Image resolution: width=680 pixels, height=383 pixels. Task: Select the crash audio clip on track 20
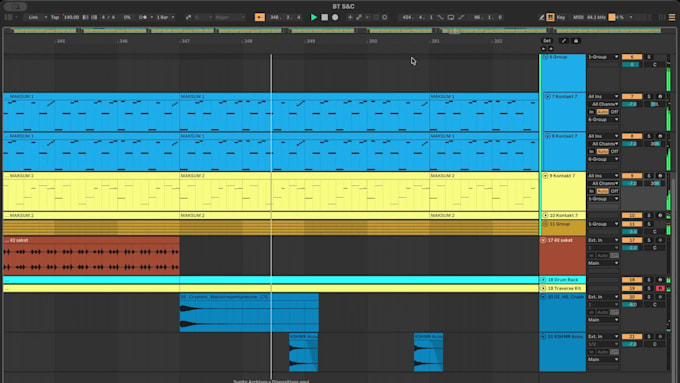[249, 312]
